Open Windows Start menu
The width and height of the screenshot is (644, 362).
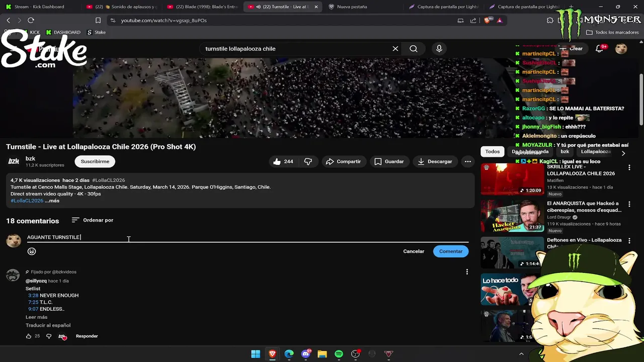click(x=256, y=354)
